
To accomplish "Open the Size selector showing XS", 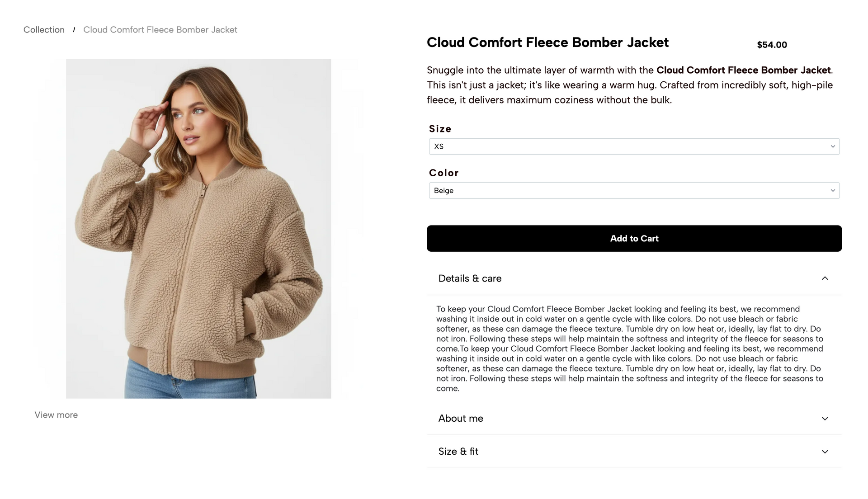I will pos(634,146).
